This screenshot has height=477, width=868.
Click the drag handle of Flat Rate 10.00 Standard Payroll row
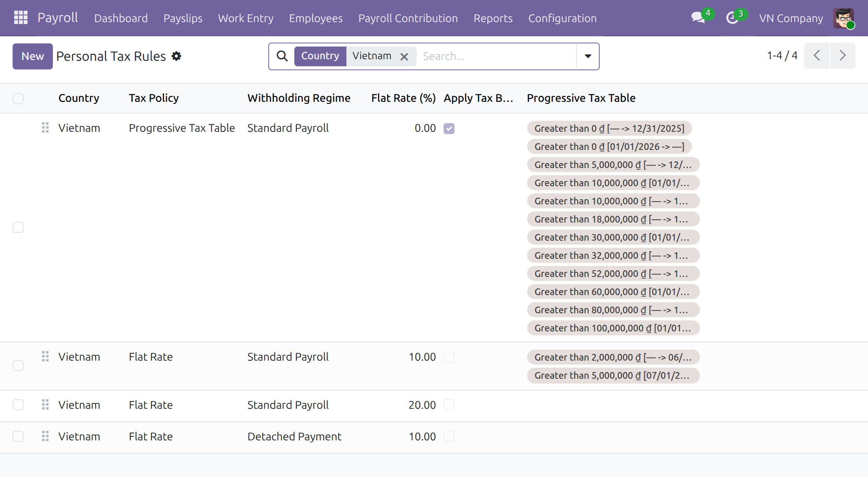(45, 356)
